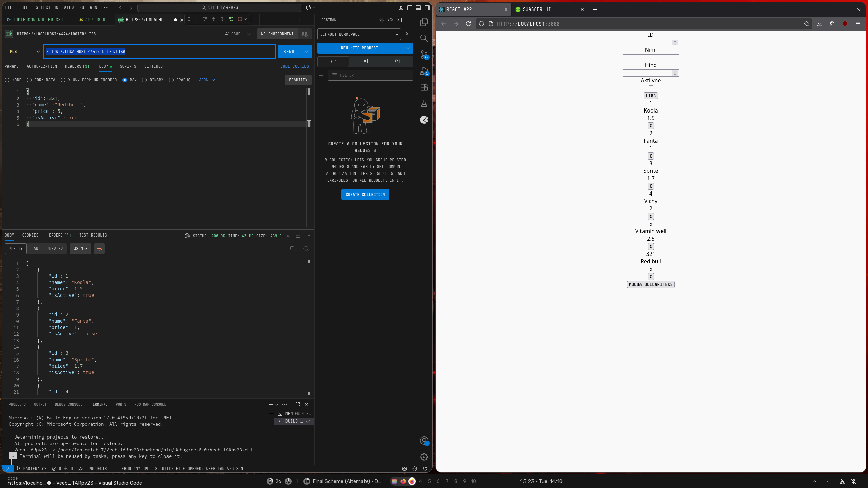Open the Extensions view icon

tap(424, 87)
